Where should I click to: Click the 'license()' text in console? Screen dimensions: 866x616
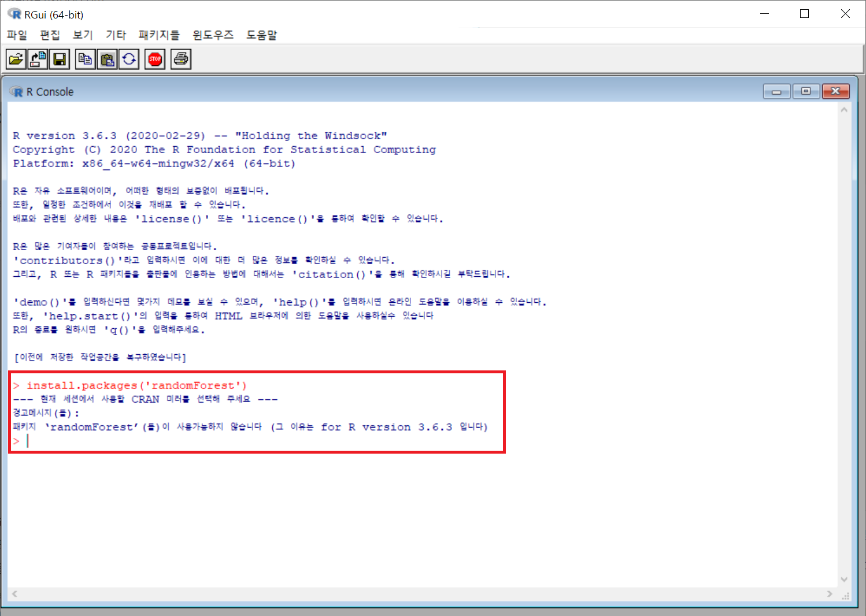(x=172, y=219)
